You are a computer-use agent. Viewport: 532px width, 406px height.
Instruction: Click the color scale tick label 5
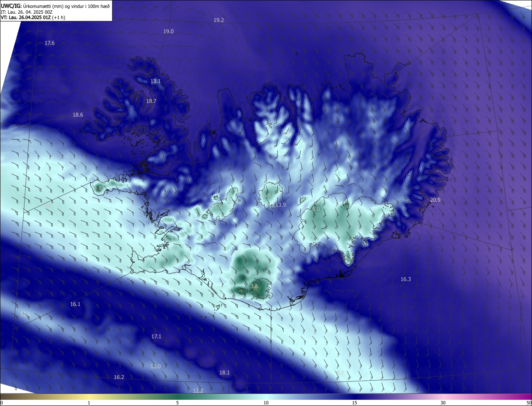[x=177, y=403]
